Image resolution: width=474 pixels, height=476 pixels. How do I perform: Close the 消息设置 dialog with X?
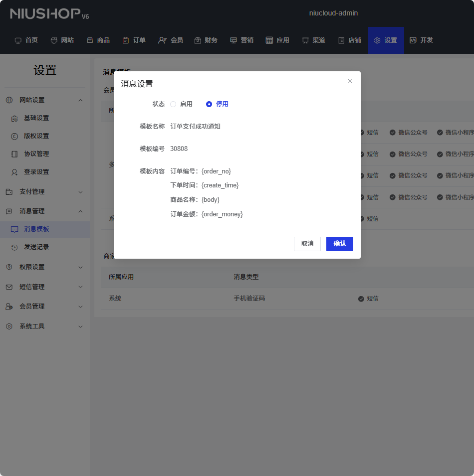coord(350,81)
